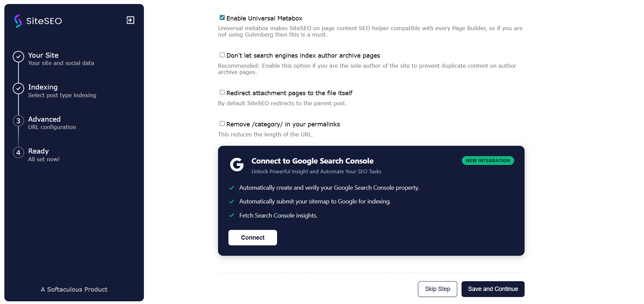Click the NEW INTEGRATION badge
644x304 pixels.
tap(488, 161)
